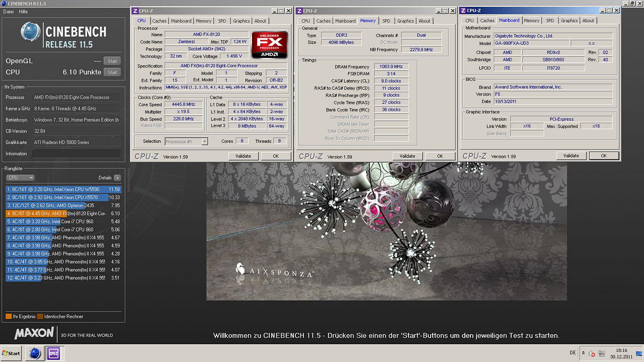Image resolution: width=644 pixels, height=362 pixels.
Task: Open the Hilfe menu
Action: pyautogui.click(x=23, y=12)
